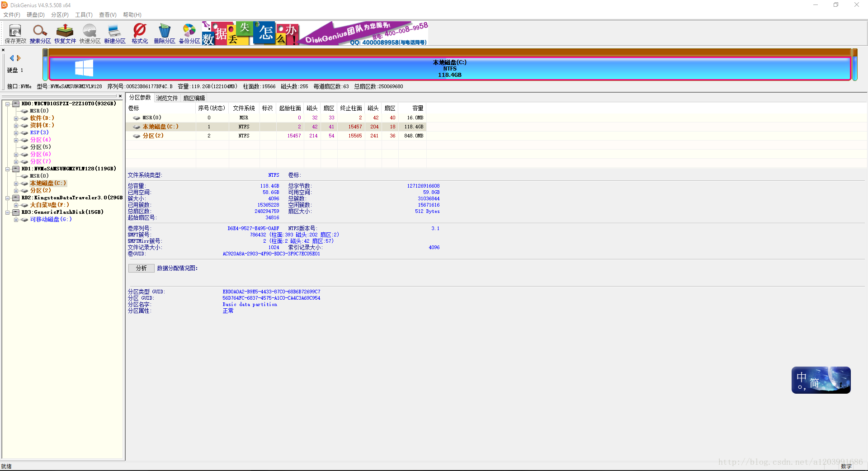Expand the 软件(D:) partition node
The height and width of the screenshot is (471, 868).
tap(16, 118)
